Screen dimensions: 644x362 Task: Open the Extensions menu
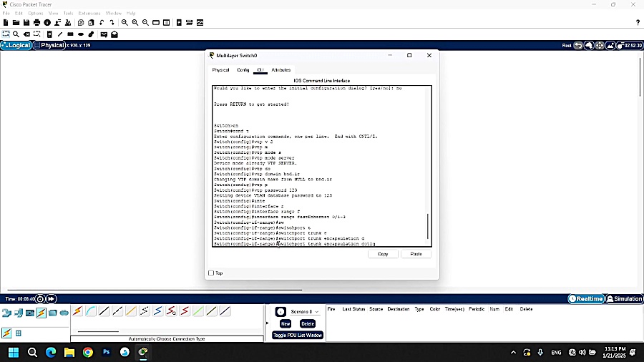coord(89,13)
